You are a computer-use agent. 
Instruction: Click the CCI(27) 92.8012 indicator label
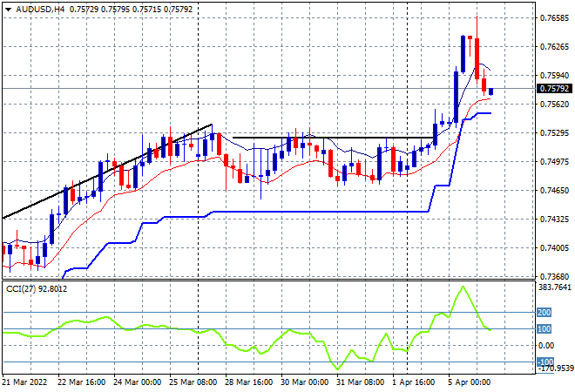click(37, 289)
